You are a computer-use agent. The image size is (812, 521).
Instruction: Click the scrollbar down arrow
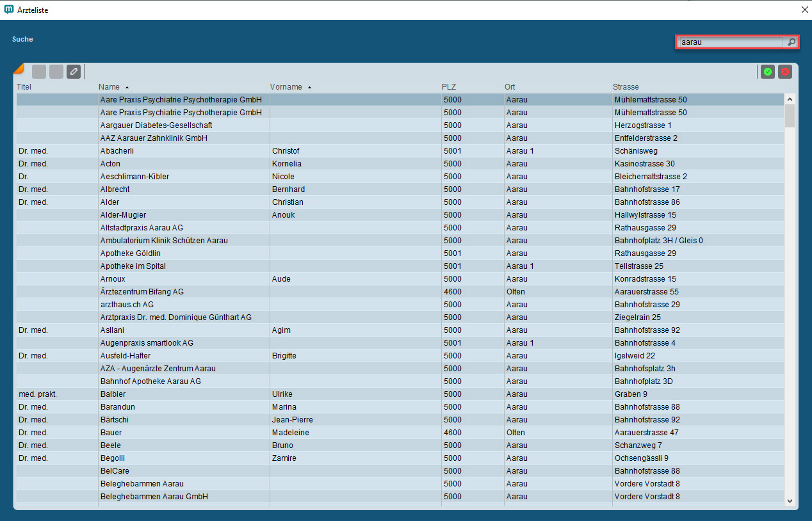click(x=790, y=501)
